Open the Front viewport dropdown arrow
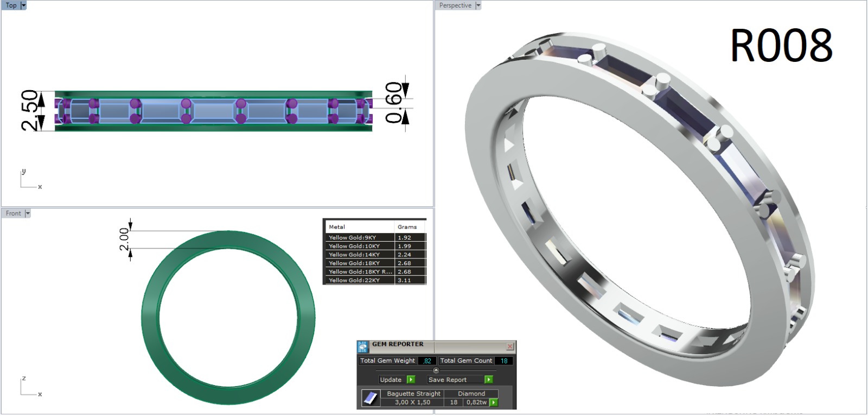The height and width of the screenshot is (416, 868). tap(28, 213)
